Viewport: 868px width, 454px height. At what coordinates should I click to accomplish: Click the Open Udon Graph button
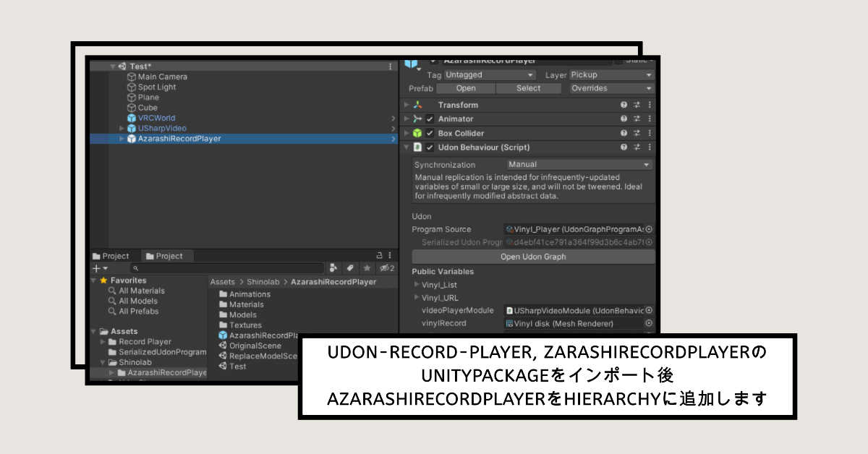click(533, 256)
